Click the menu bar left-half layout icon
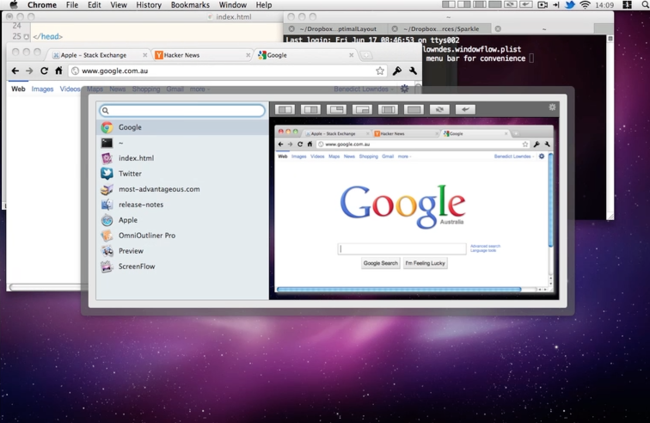 pyautogui.click(x=449, y=5)
